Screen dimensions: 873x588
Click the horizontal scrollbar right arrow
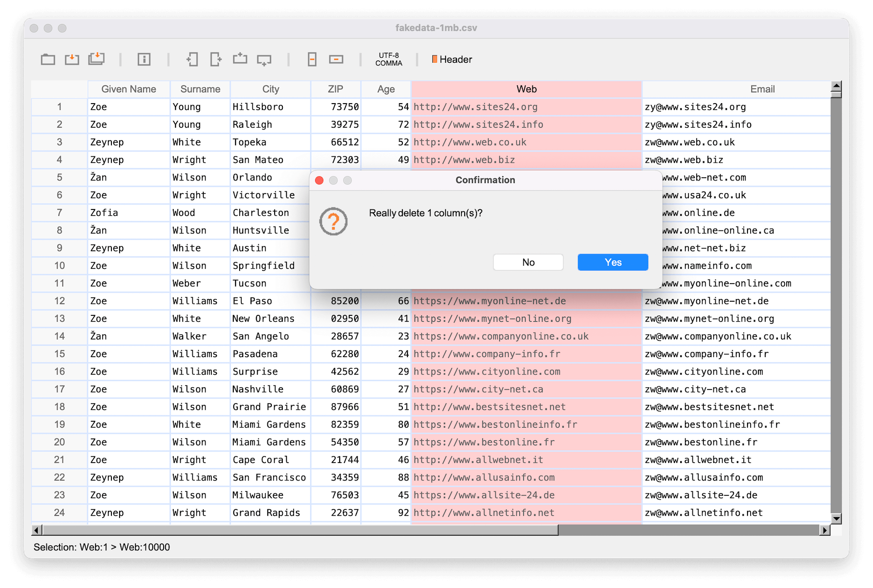824,530
